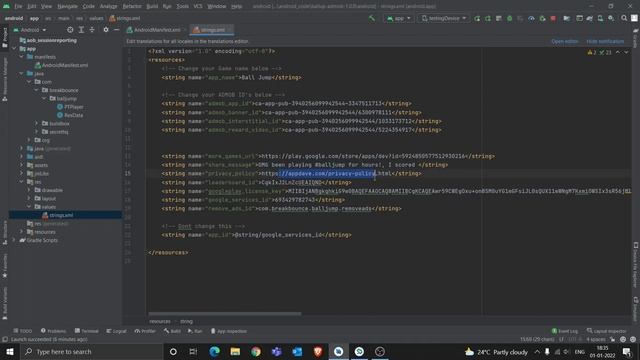Viewport: 640px width, 360px height.
Task: Collapse the values folder
Action: [29, 207]
